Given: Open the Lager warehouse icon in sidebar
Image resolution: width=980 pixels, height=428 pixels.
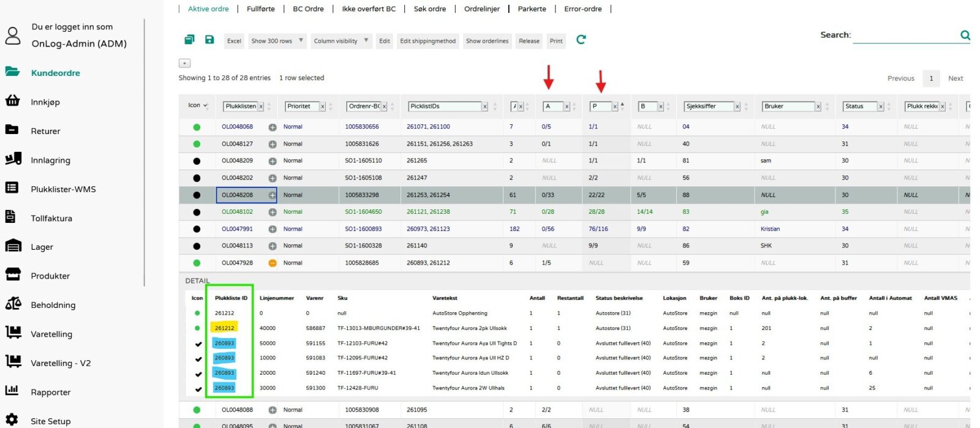Looking at the screenshot, I should click(13, 246).
